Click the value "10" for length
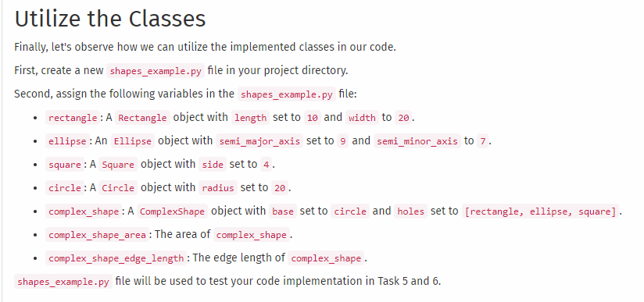 [313, 118]
